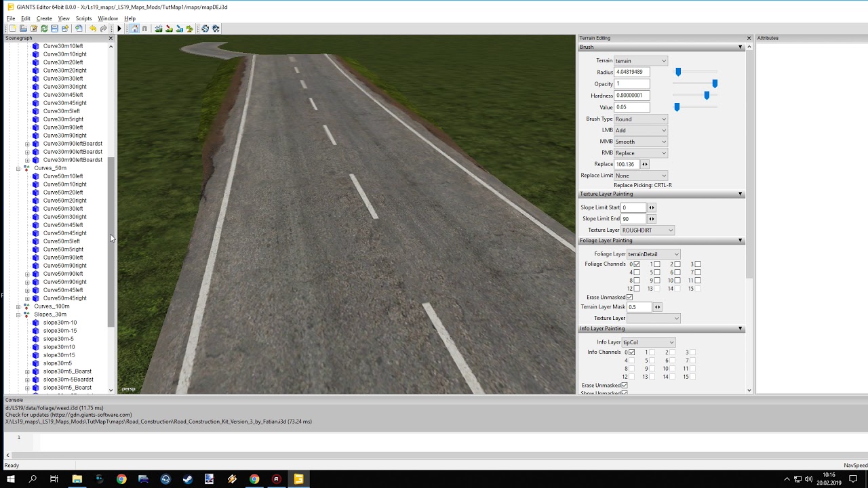The height and width of the screenshot is (488, 868).
Task: Open the View menu
Action: coord(64,18)
